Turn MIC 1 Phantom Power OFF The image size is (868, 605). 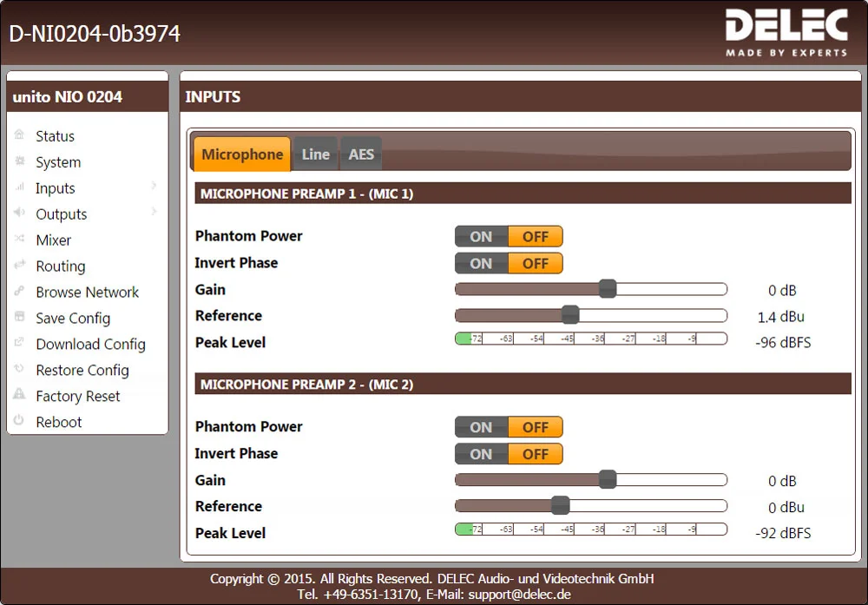click(536, 236)
